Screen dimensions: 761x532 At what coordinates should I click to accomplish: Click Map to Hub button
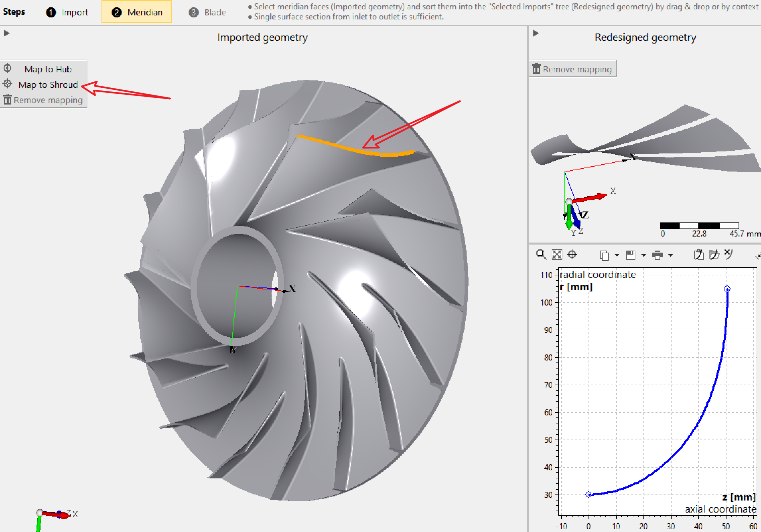coord(48,69)
